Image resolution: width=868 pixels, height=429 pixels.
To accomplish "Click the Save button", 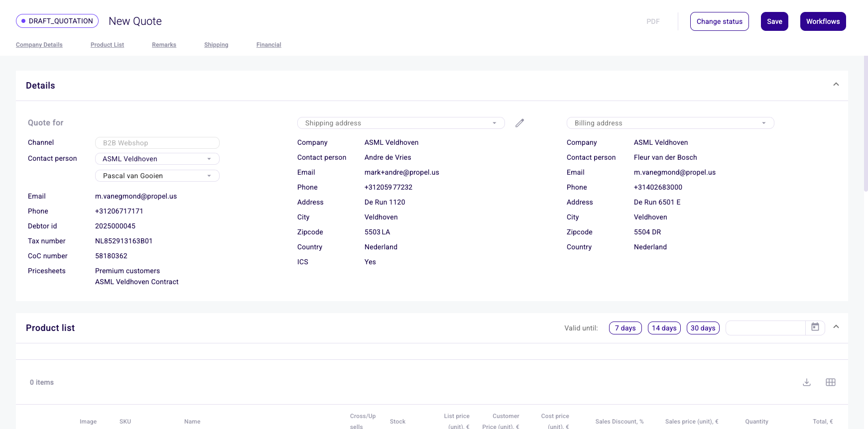I will pos(774,21).
